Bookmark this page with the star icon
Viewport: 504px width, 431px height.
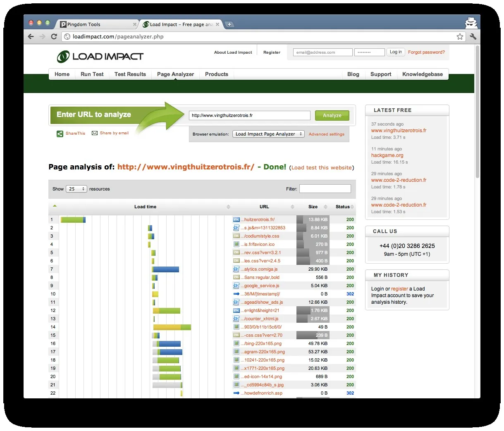pyautogui.click(x=460, y=36)
